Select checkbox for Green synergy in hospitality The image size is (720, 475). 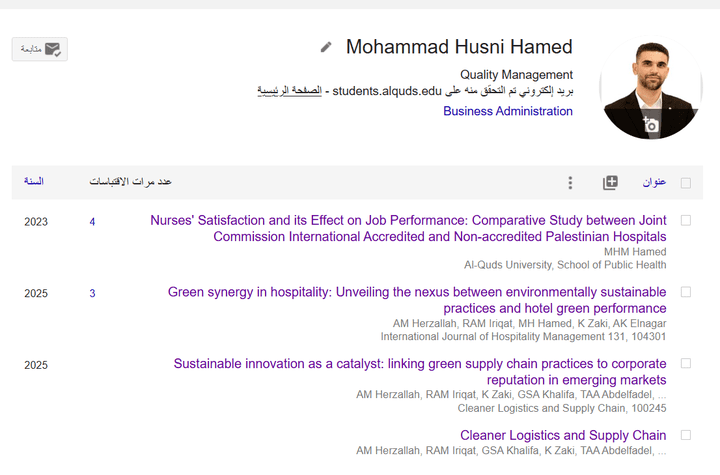[x=685, y=292]
